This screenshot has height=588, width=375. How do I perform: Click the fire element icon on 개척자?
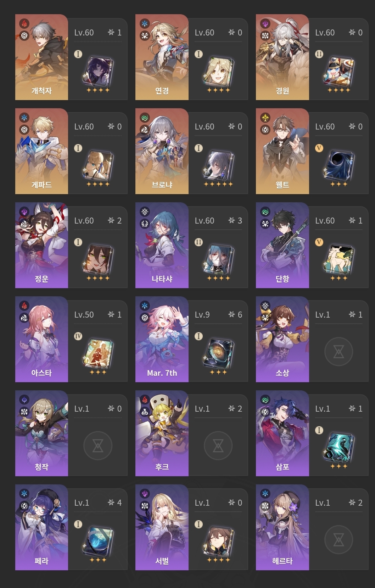pos(24,23)
